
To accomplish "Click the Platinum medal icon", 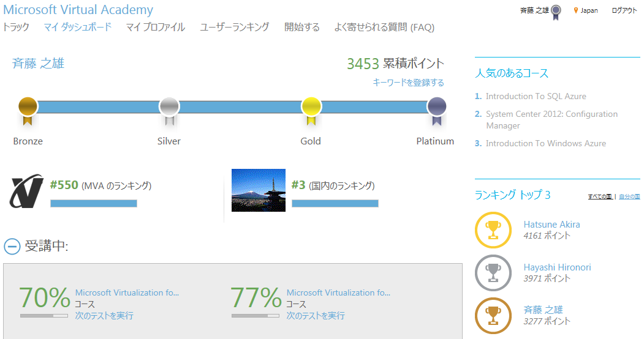I will [436, 108].
